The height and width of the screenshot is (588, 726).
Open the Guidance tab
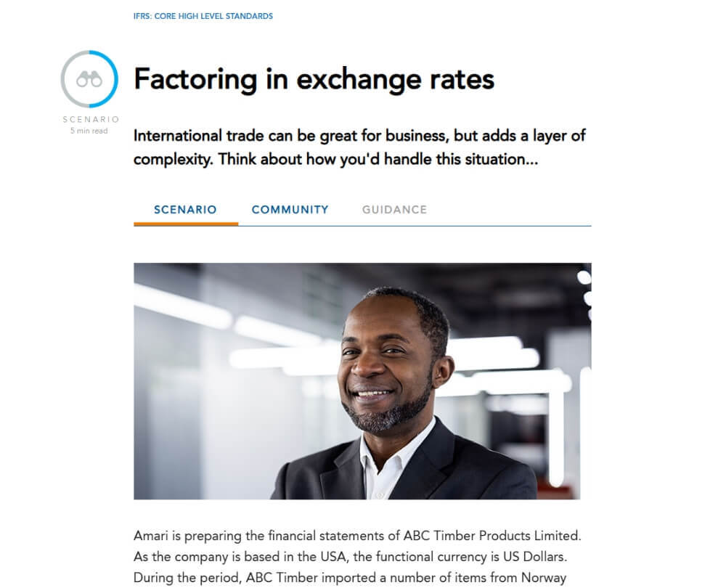(394, 210)
